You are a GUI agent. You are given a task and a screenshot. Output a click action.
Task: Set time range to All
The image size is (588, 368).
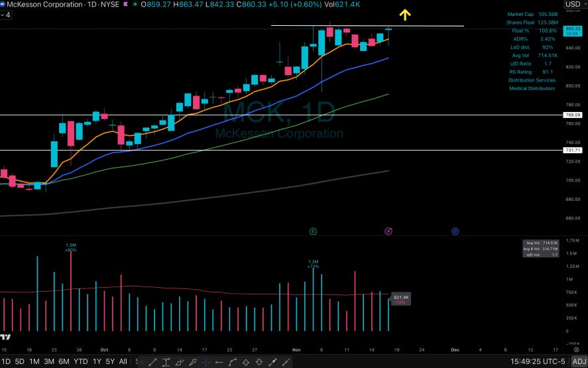click(x=123, y=361)
